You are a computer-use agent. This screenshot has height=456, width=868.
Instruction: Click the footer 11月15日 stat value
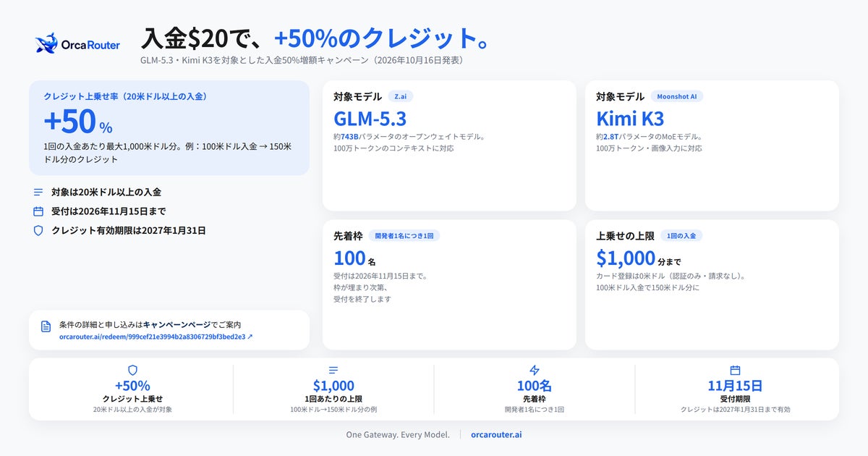point(735,386)
